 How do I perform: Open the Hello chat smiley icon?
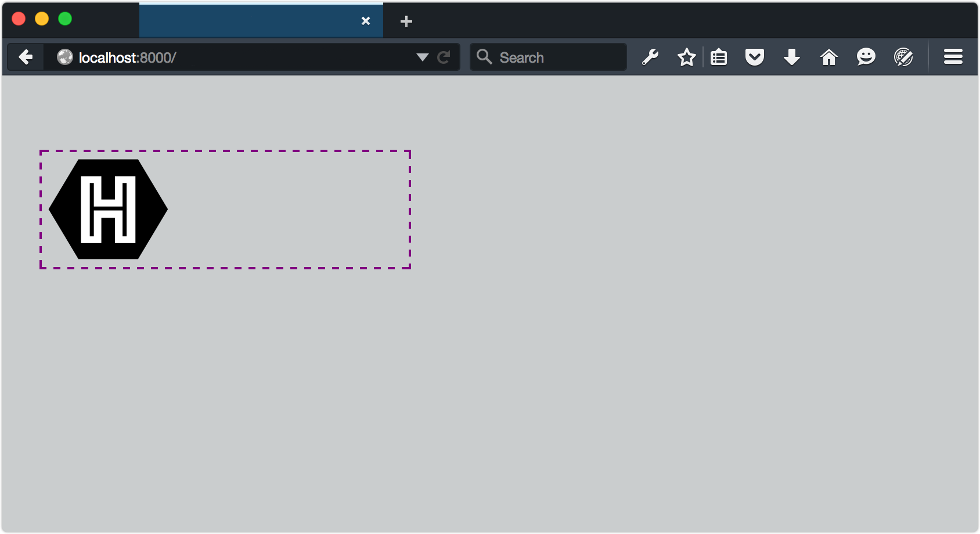[866, 57]
